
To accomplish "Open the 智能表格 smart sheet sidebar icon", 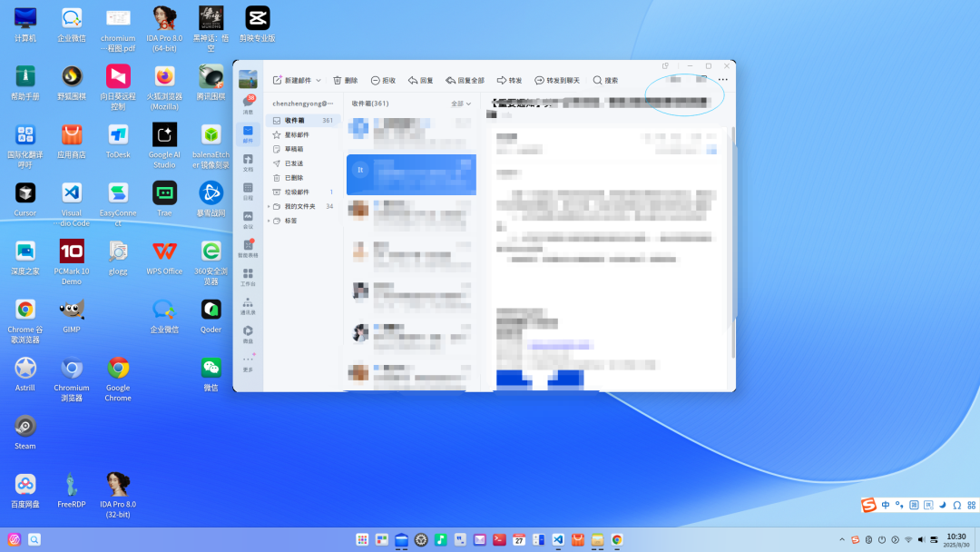I will (248, 248).
